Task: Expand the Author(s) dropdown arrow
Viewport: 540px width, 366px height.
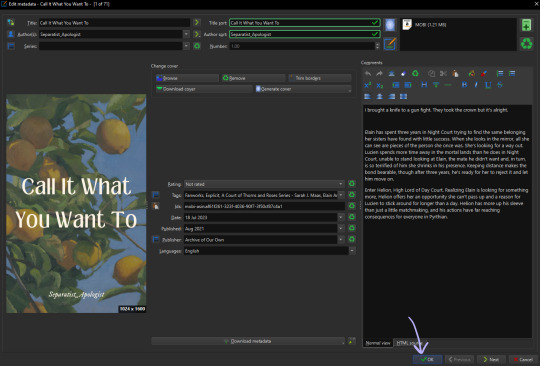Action: [186, 34]
